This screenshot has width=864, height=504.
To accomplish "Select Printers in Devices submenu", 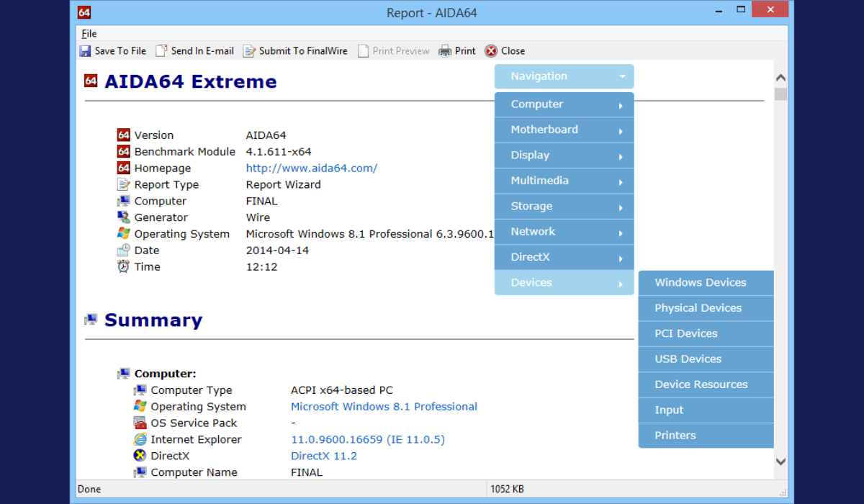I will pos(706,436).
